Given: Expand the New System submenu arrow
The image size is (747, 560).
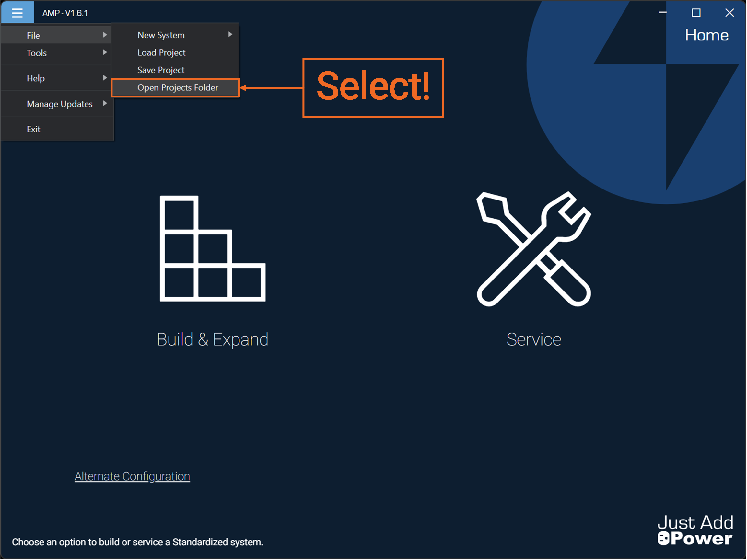Looking at the screenshot, I should (x=230, y=34).
